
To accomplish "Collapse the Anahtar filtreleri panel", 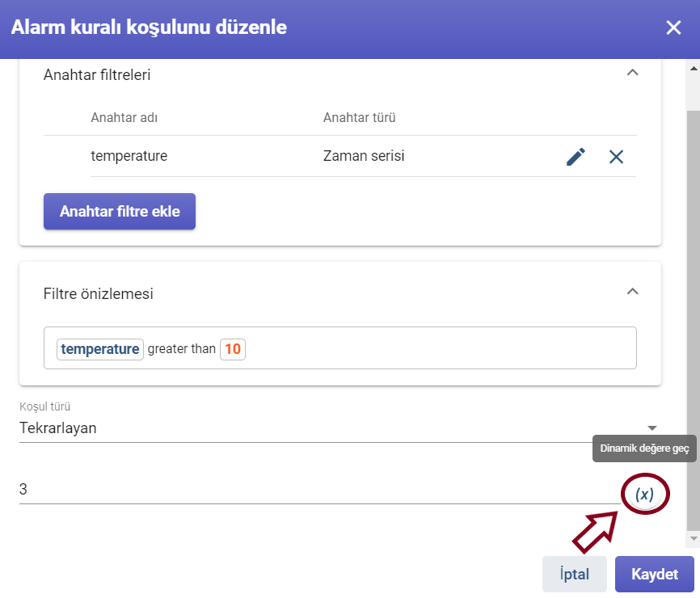I will click(633, 73).
